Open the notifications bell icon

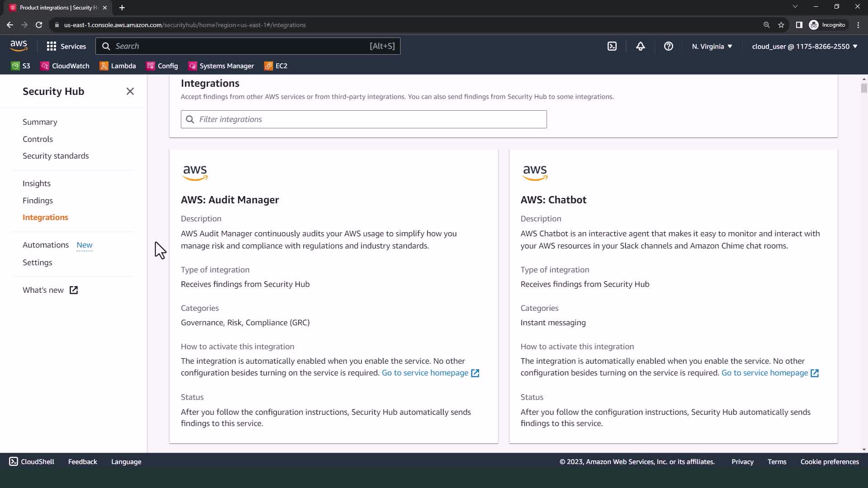[640, 46]
